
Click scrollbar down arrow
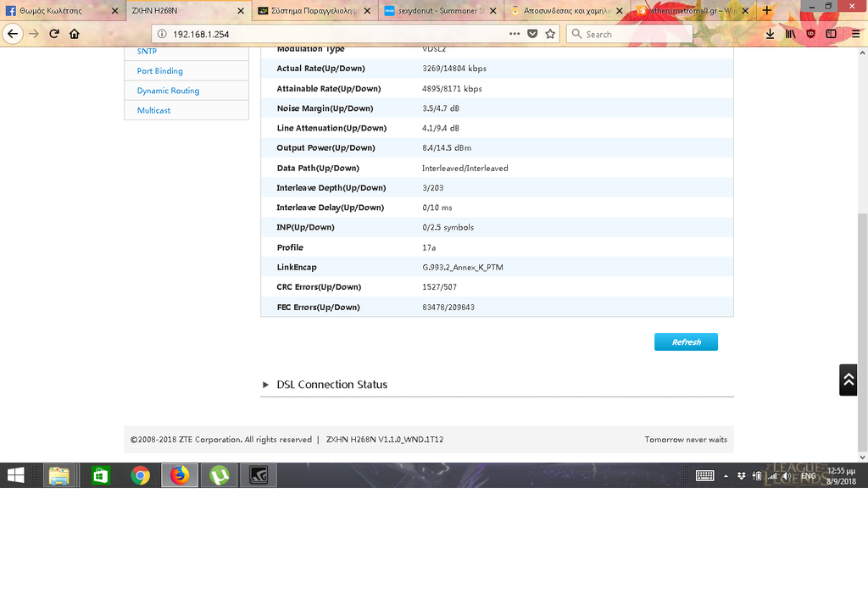(862, 457)
